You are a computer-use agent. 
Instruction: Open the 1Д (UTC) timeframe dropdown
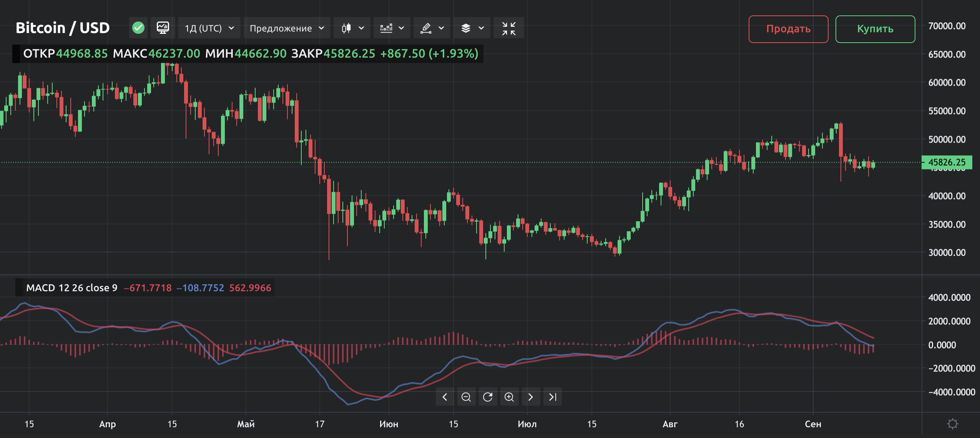209,28
